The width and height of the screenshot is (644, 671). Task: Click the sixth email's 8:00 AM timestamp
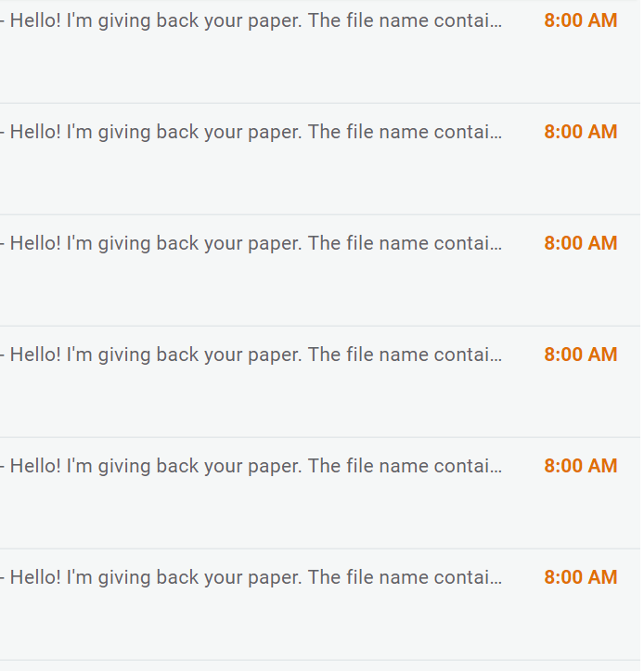click(x=580, y=577)
